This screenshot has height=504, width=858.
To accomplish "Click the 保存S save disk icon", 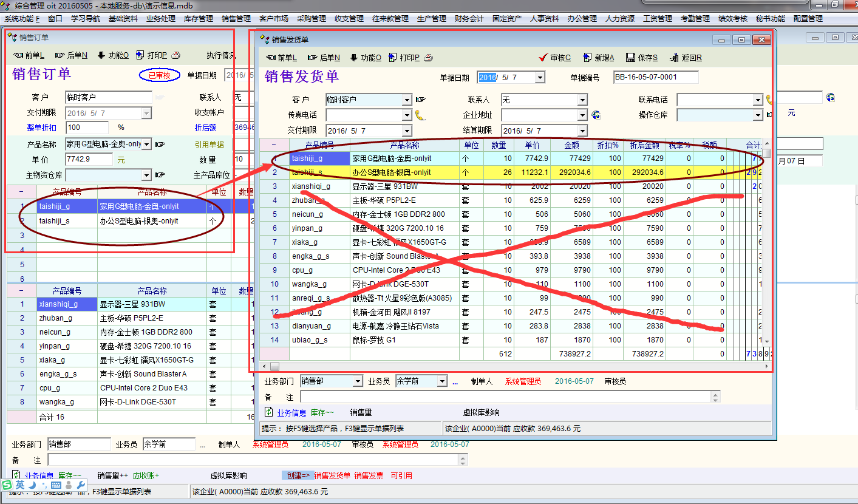I will [630, 58].
